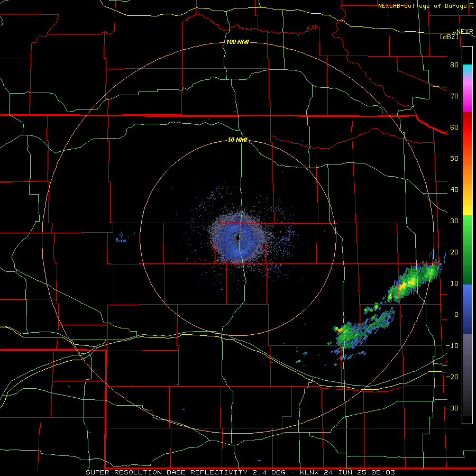The image size is (476, 476).
Task: Click the 24 JUN 25 05:03 timestamp
Action: pos(359,472)
